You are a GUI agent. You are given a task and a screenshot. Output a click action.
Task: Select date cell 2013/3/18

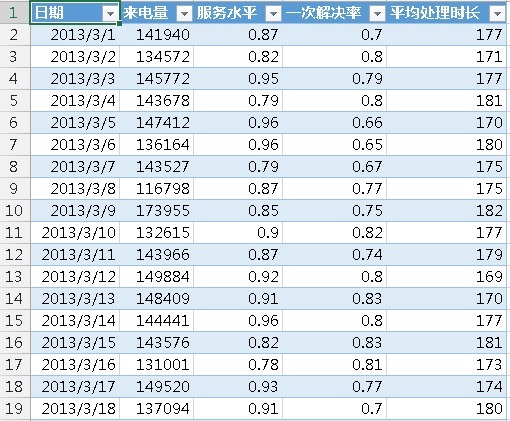pos(75,409)
